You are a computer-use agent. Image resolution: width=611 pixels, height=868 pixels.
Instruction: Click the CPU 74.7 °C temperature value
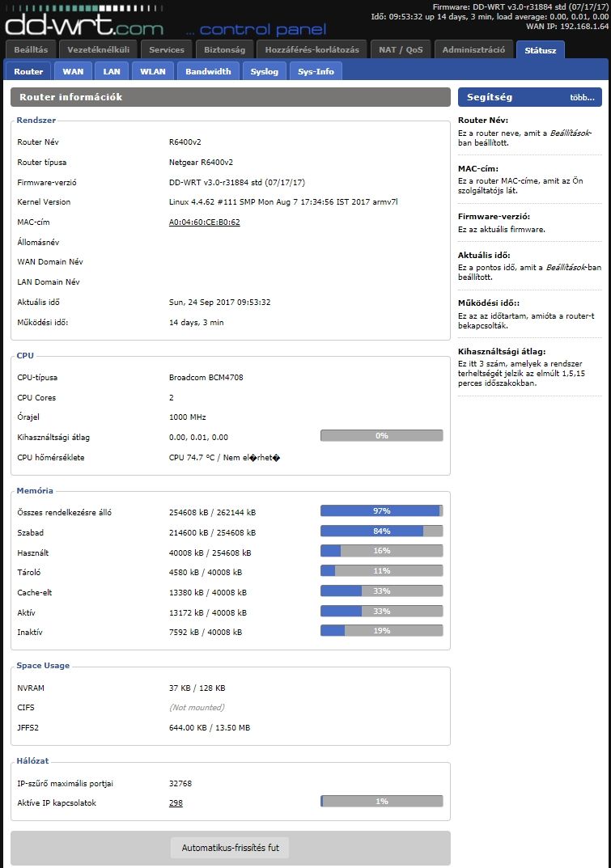[224, 458]
